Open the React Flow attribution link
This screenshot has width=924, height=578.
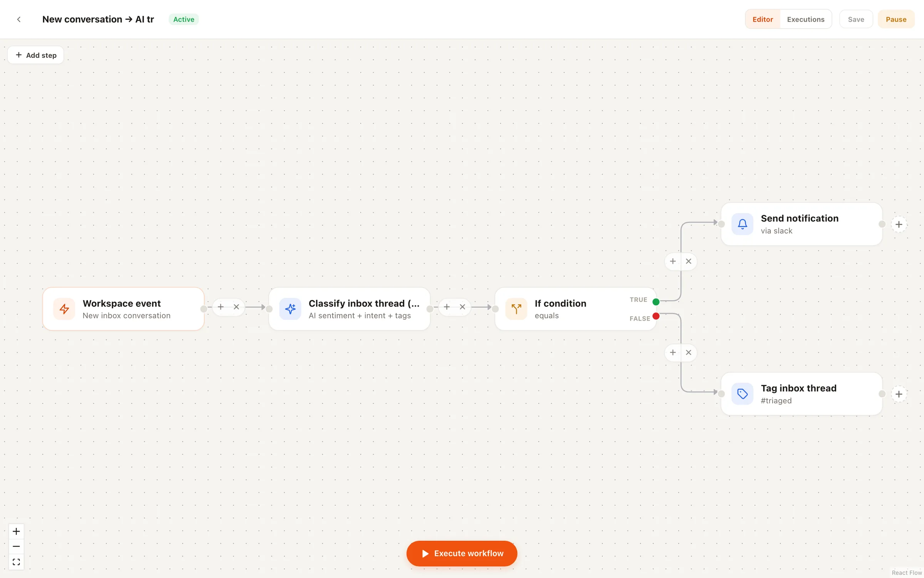907,573
